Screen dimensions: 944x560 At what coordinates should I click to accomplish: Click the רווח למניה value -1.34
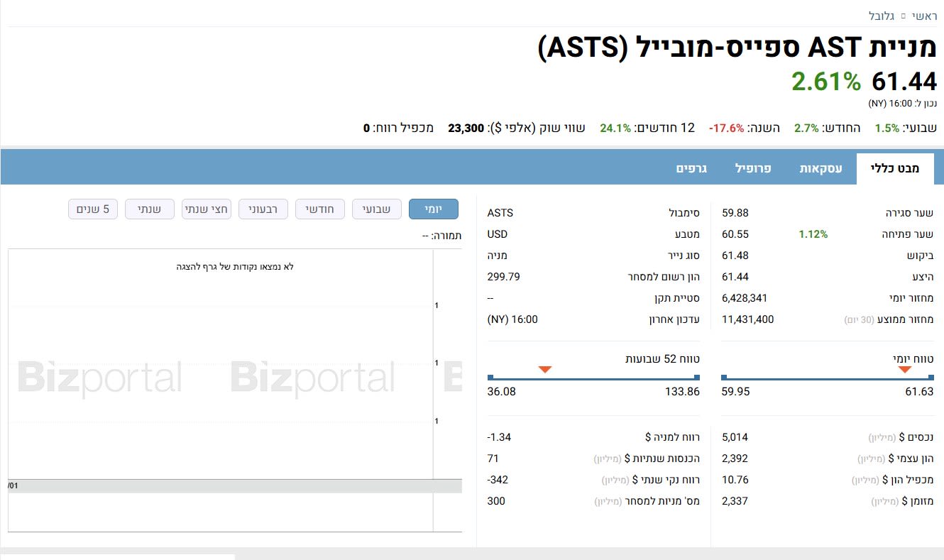(499, 437)
